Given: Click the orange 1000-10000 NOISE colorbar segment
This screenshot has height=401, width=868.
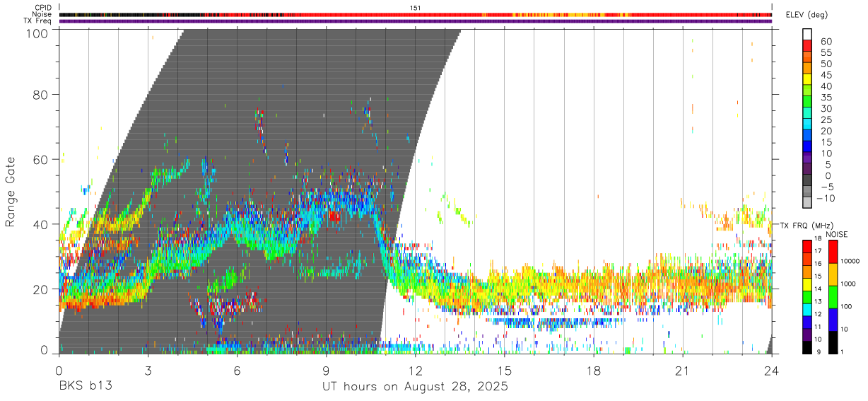Looking at the screenshot, I should (833, 274).
